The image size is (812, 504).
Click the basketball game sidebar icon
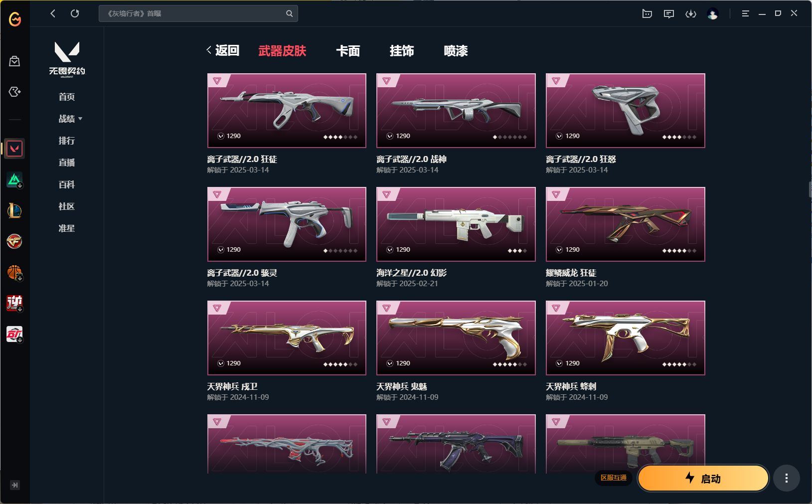(x=14, y=272)
